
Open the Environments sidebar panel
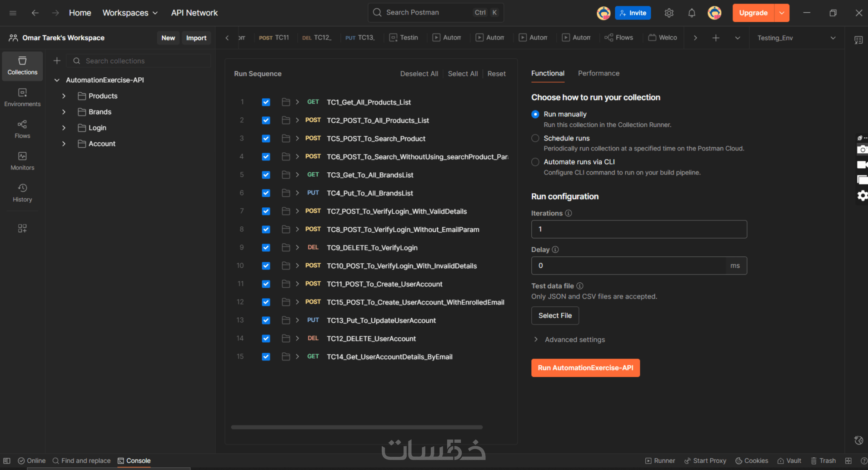click(22, 98)
